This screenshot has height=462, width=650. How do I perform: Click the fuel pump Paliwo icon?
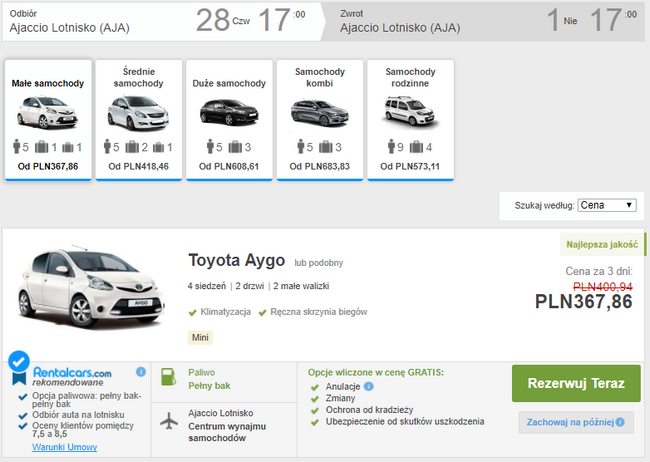[x=169, y=377]
